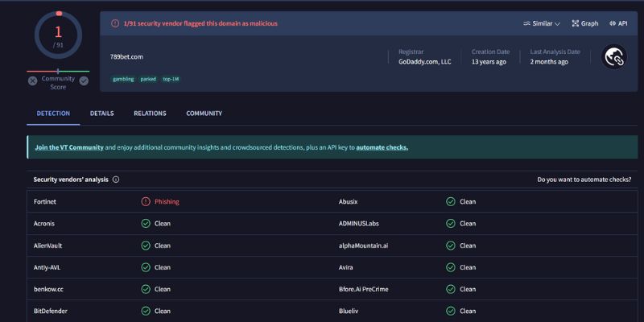Click the Blueliv clean checkmark icon

[x=451, y=311]
